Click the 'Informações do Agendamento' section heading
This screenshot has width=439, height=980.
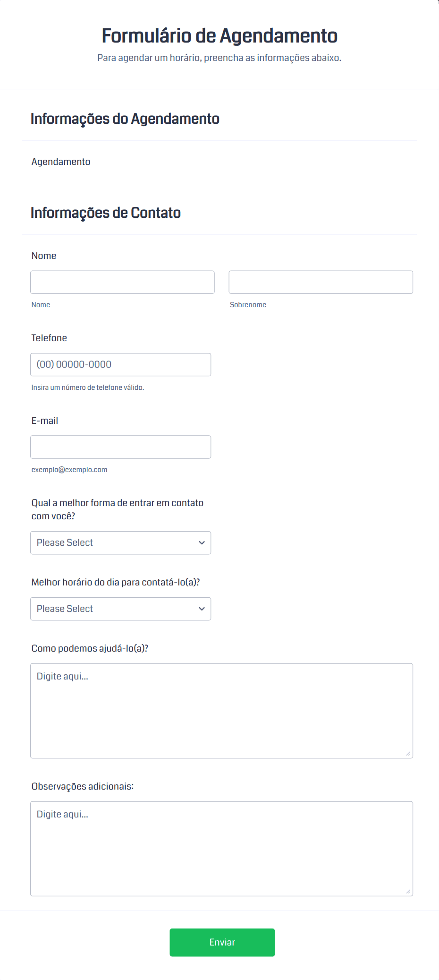tap(125, 119)
